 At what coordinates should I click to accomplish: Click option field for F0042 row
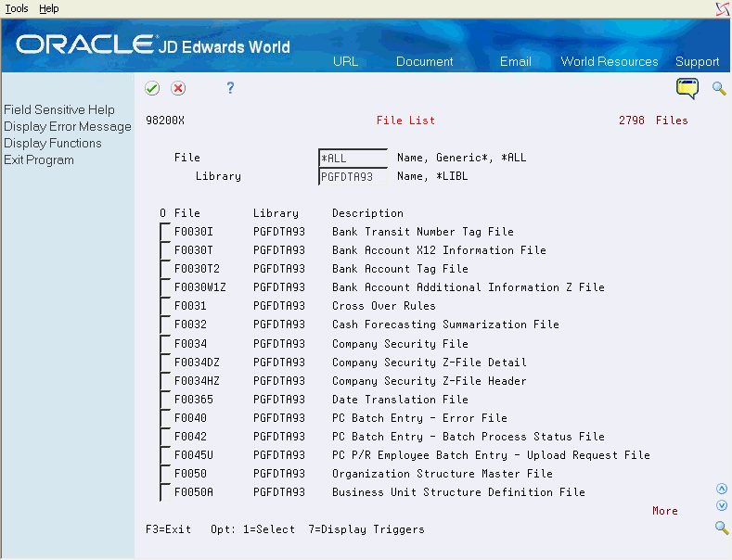(x=165, y=437)
